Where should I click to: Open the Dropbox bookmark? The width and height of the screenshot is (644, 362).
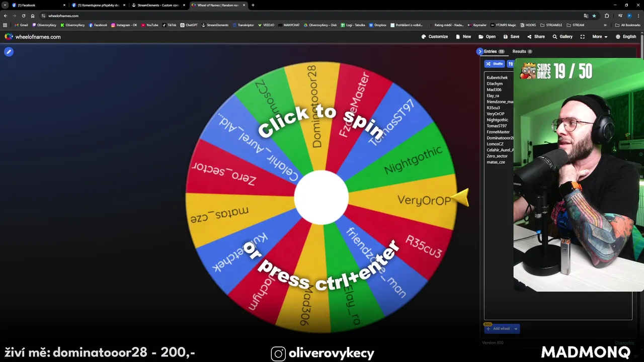[378, 25]
